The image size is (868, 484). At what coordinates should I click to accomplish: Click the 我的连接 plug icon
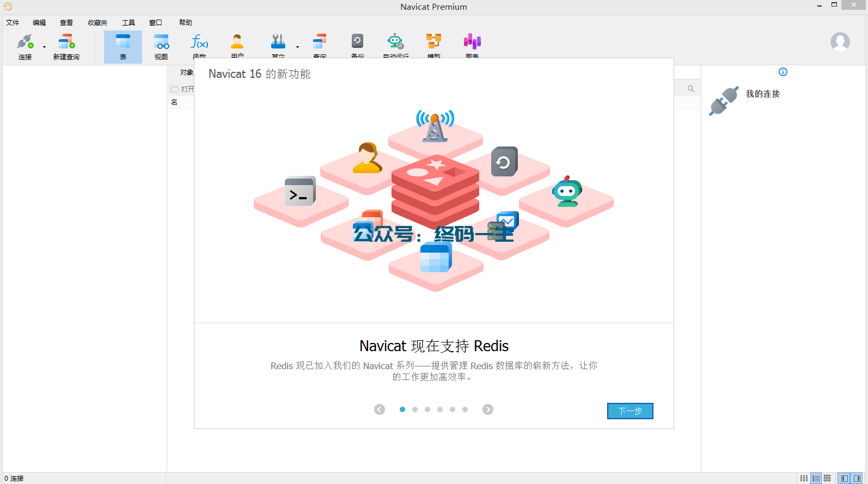(724, 101)
